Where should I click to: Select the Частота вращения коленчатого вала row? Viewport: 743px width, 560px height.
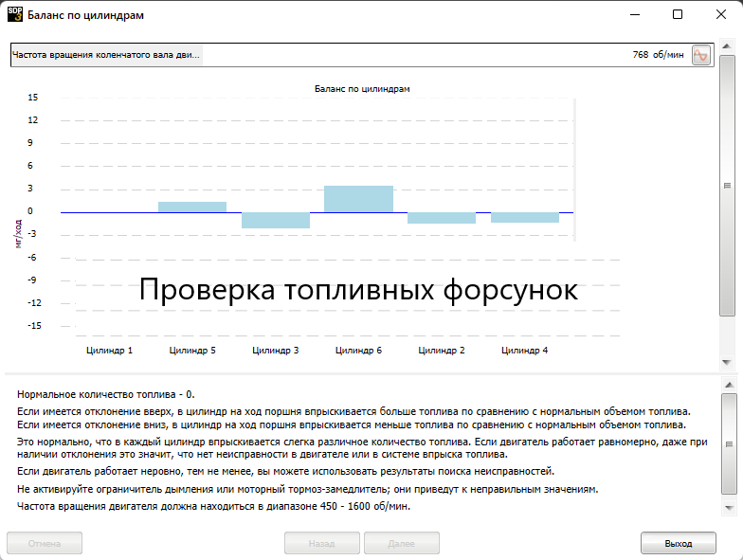[x=362, y=55]
